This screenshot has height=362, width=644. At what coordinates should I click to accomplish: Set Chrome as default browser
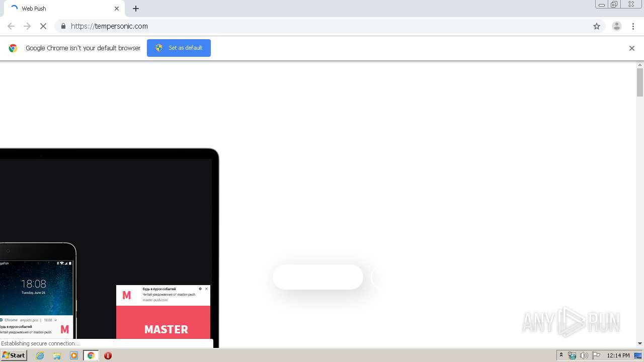[179, 48]
